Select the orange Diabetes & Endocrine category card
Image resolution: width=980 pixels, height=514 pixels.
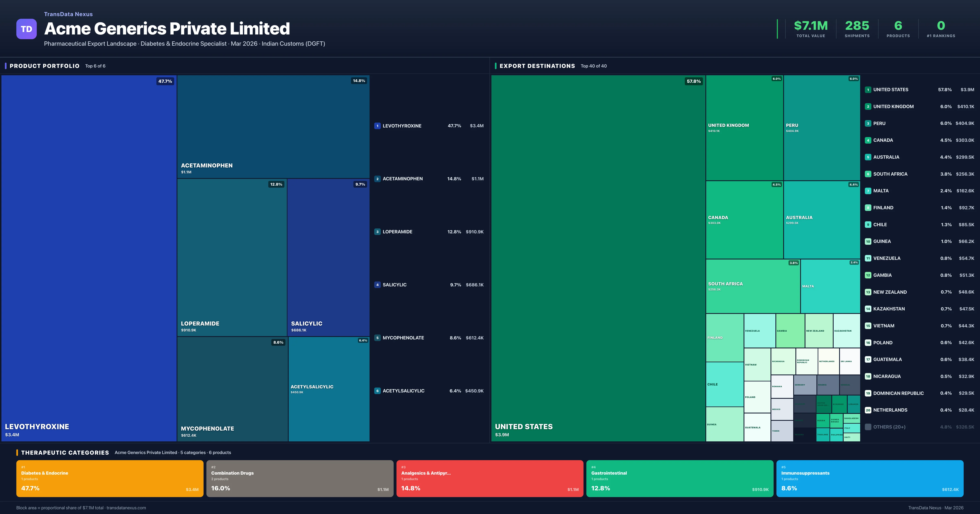(x=110, y=478)
